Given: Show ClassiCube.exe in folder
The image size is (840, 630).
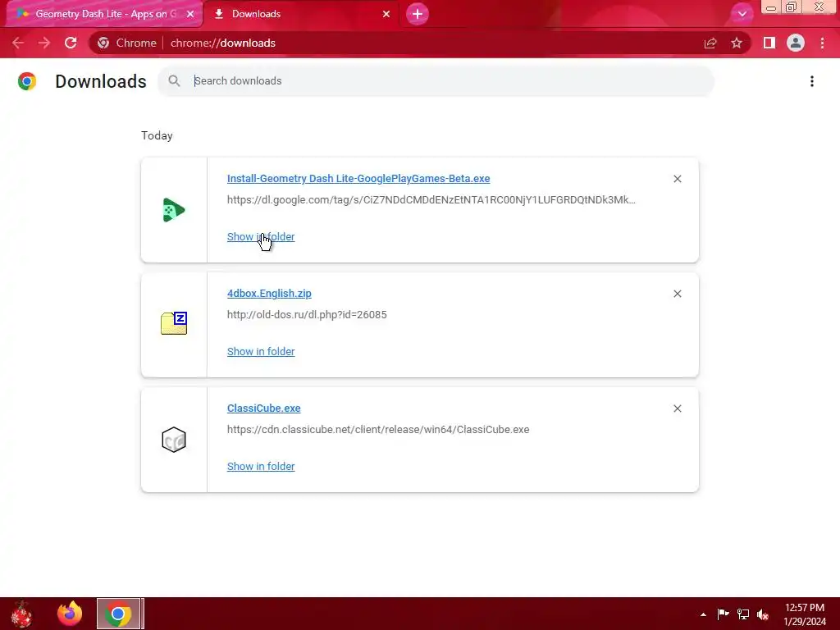Looking at the screenshot, I should (261, 467).
